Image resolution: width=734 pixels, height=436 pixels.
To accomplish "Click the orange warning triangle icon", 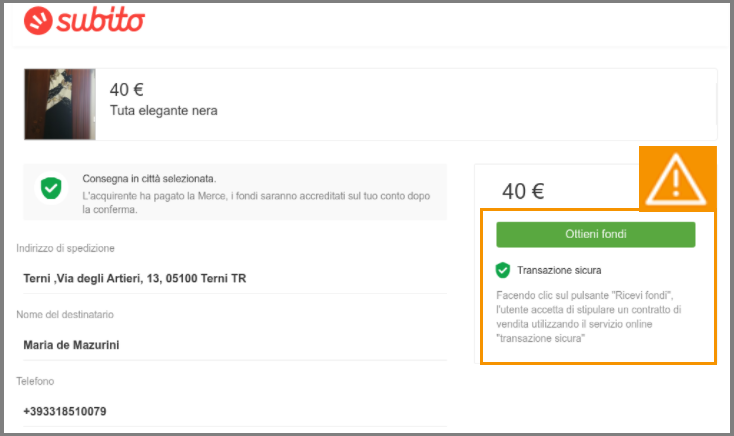I will [x=675, y=180].
